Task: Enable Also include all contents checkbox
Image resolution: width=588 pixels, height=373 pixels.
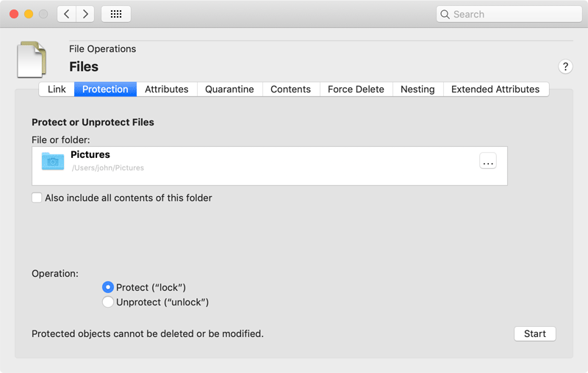Action: click(x=37, y=198)
